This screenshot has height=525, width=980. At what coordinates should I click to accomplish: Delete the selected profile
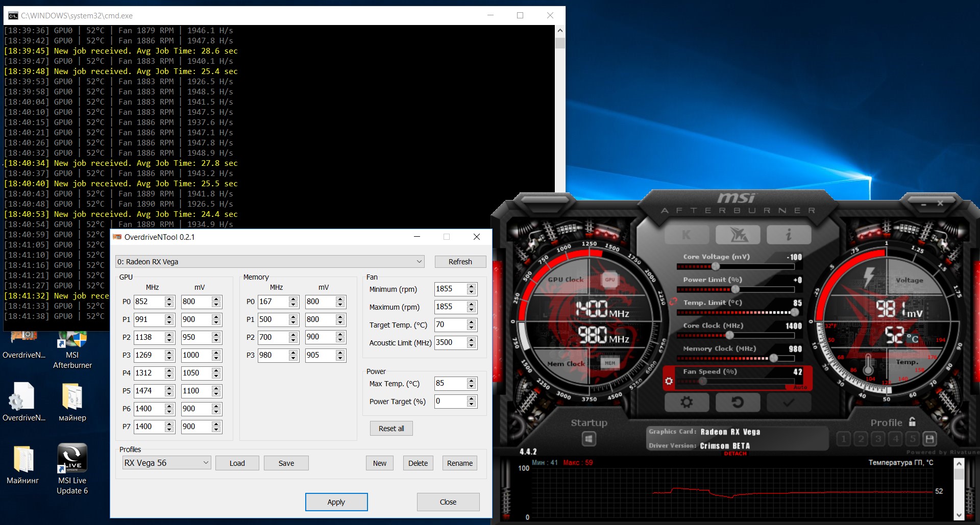(x=418, y=463)
